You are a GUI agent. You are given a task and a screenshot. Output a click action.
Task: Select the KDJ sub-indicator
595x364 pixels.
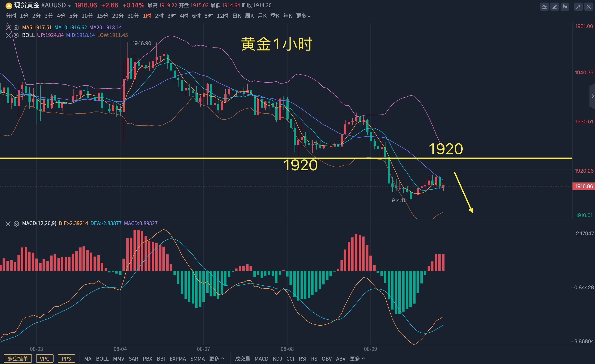tap(277, 359)
